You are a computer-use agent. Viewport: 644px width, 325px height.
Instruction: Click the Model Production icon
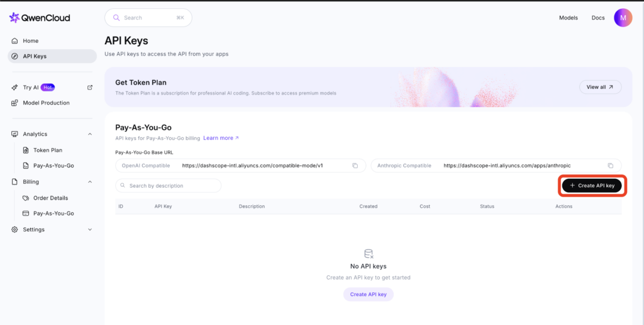tap(15, 103)
